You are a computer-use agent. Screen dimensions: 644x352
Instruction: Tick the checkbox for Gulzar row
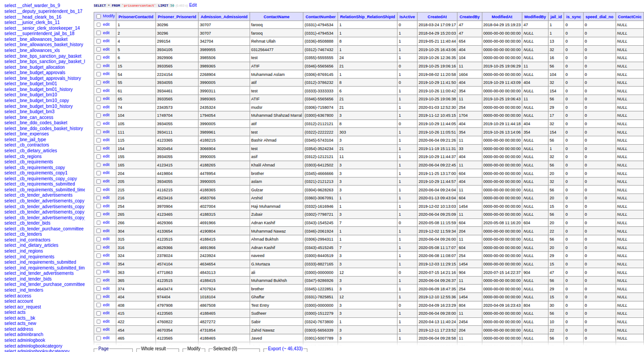pyautogui.click(x=99, y=190)
